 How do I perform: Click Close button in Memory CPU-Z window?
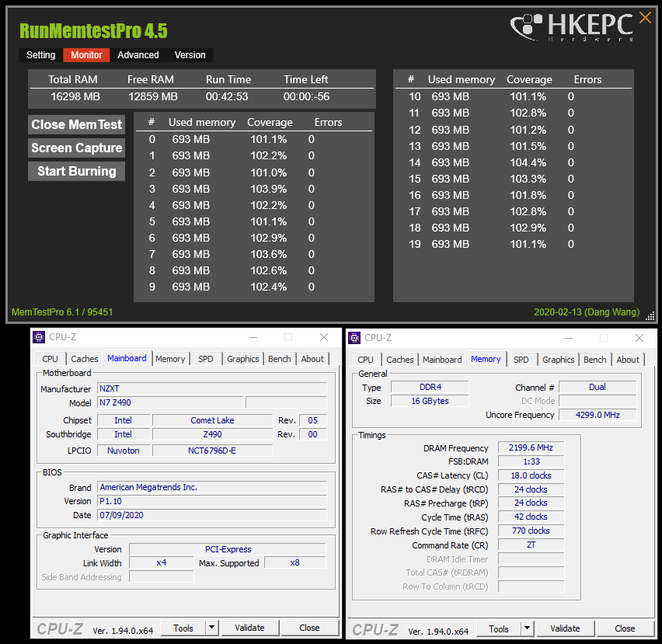pos(625,628)
